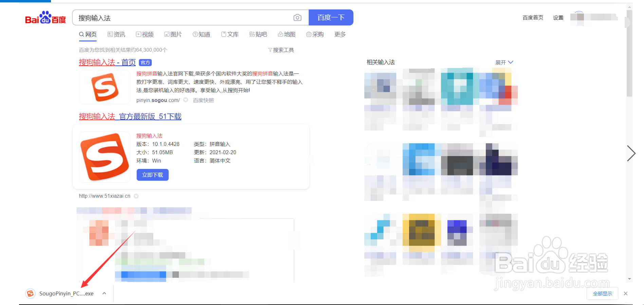Click 语言: 简体中文 text

click(212, 160)
